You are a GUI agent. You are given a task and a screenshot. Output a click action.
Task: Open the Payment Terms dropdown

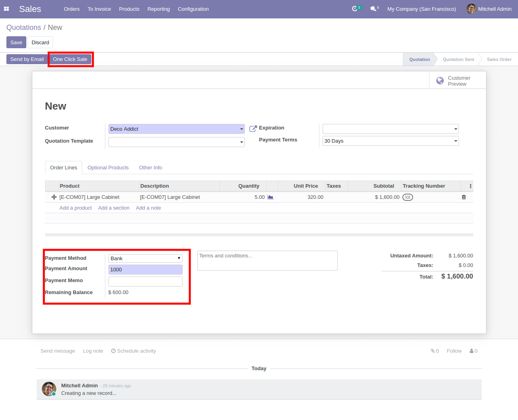tap(455, 141)
